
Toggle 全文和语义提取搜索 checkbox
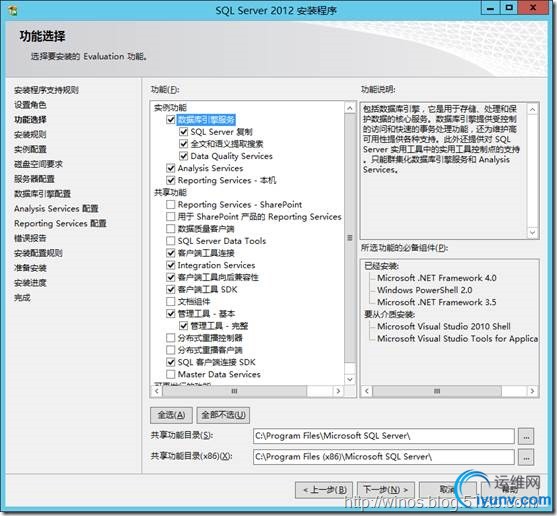(184, 144)
